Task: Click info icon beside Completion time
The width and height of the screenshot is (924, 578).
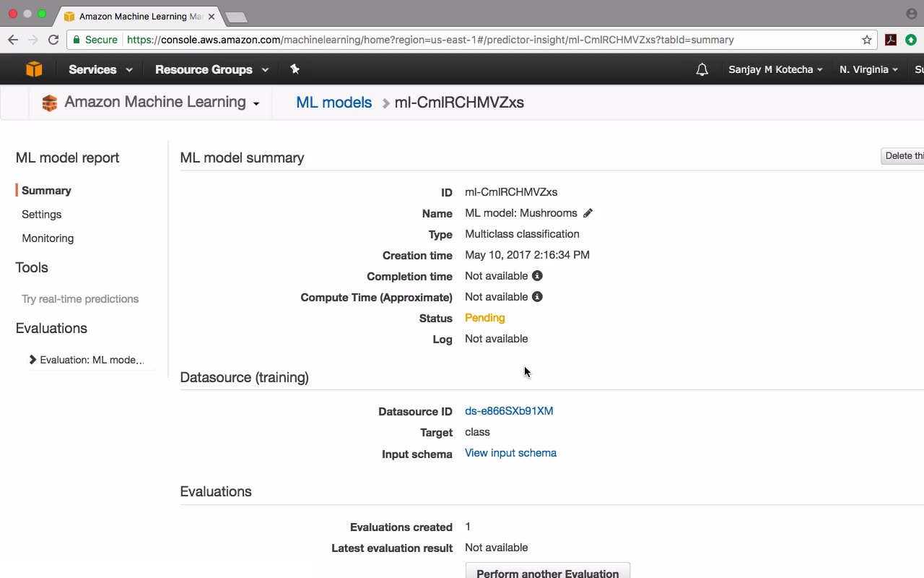Action: click(537, 276)
